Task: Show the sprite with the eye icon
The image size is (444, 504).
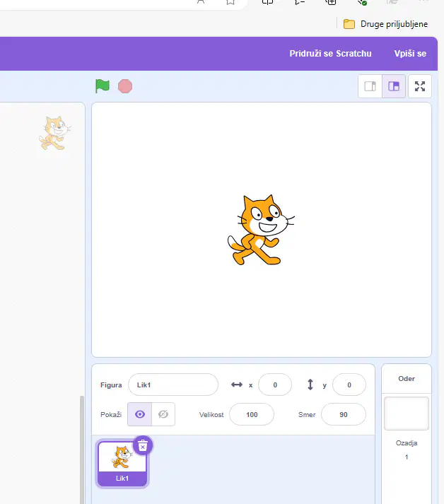Action: (139, 414)
